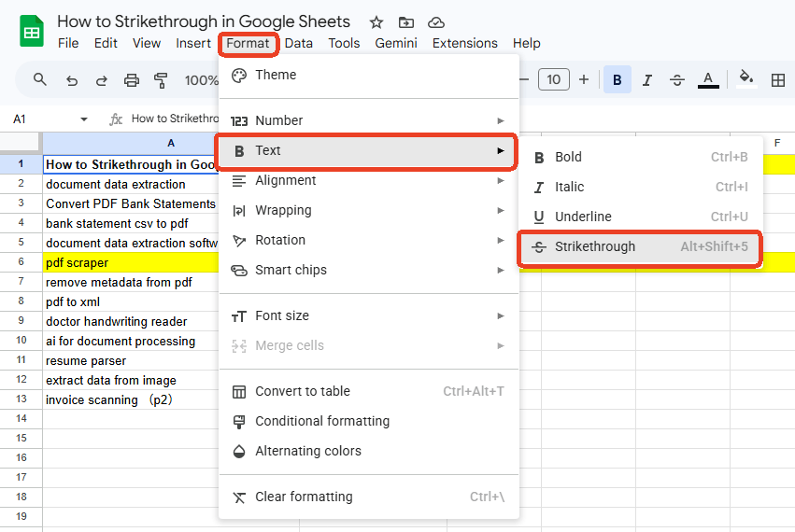Redo the last action
795x532 pixels.
102,80
